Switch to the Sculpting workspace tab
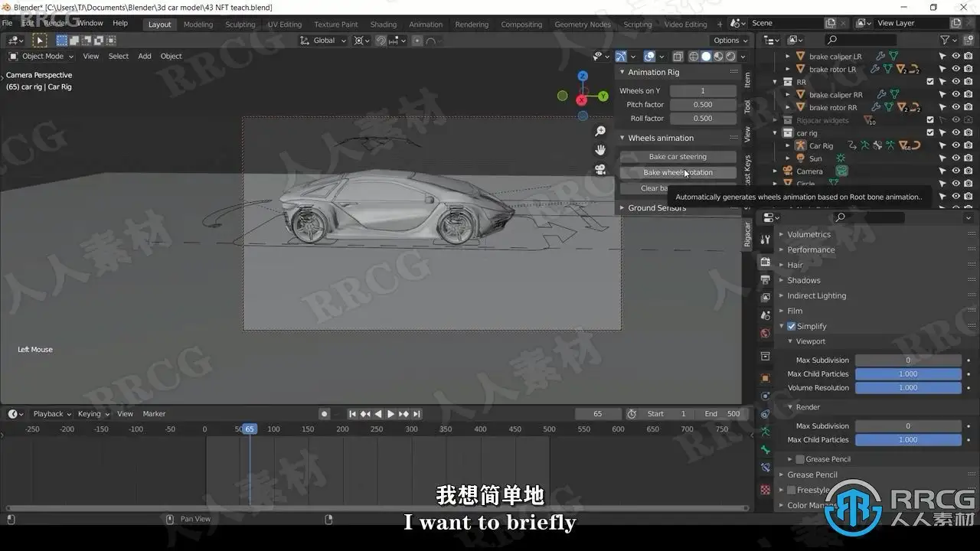980x551 pixels. point(240,24)
